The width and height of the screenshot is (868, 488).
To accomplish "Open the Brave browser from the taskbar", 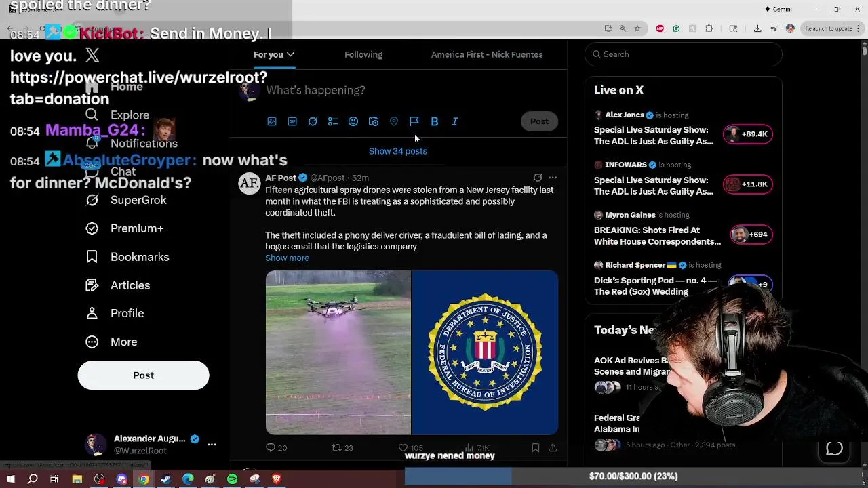I will [277, 479].
